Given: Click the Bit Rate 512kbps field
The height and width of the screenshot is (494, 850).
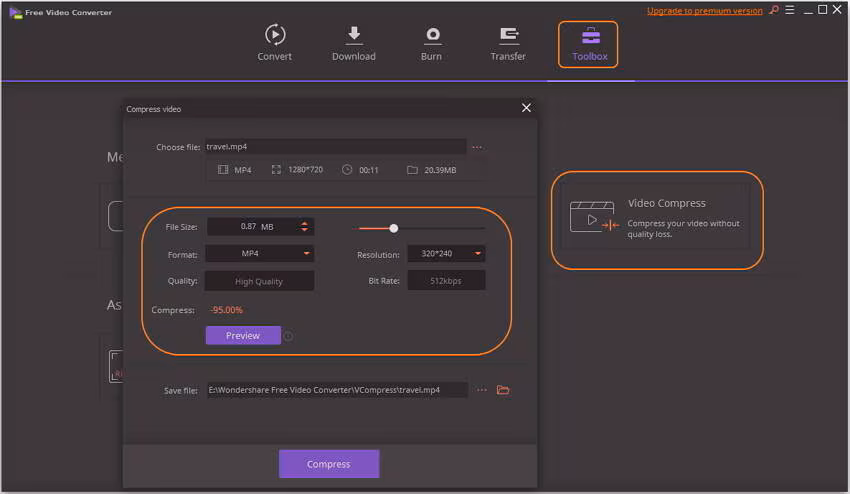Looking at the screenshot, I should [x=446, y=281].
